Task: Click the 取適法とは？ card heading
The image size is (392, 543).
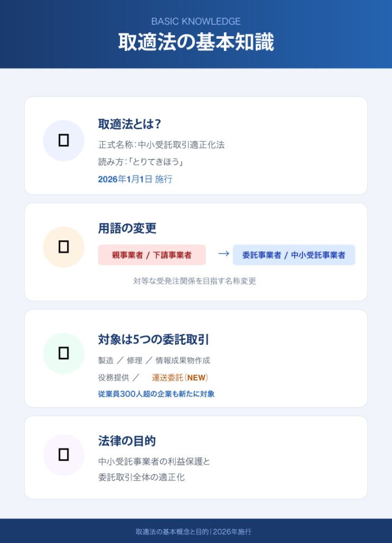Action: point(129,124)
